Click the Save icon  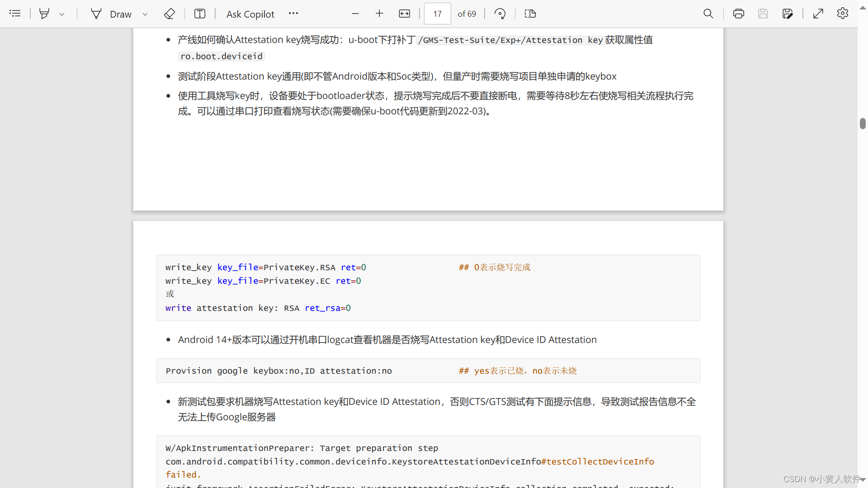pos(763,14)
